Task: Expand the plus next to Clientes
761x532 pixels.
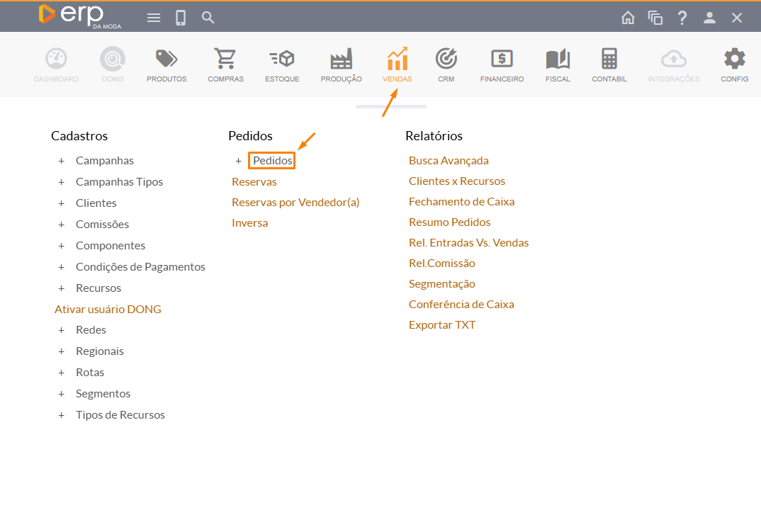Action: click(62, 203)
